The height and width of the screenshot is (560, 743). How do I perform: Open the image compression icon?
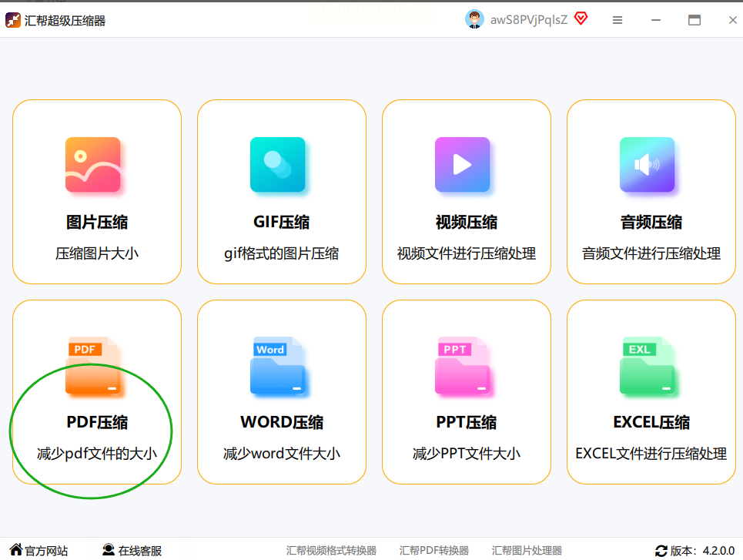[x=93, y=165]
